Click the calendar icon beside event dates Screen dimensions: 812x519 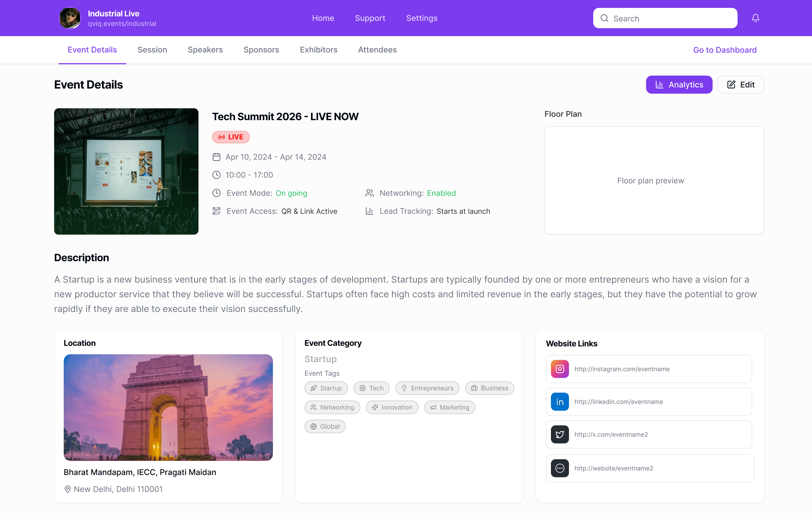217,157
